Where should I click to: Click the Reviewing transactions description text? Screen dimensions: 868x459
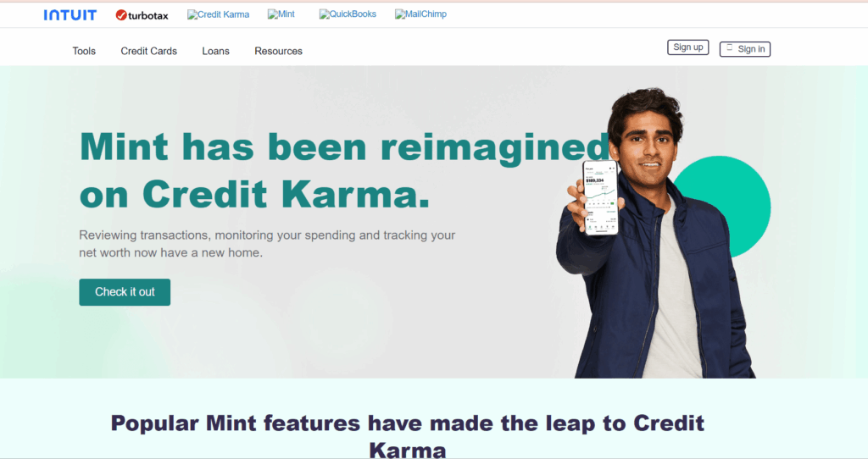(267, 244)
